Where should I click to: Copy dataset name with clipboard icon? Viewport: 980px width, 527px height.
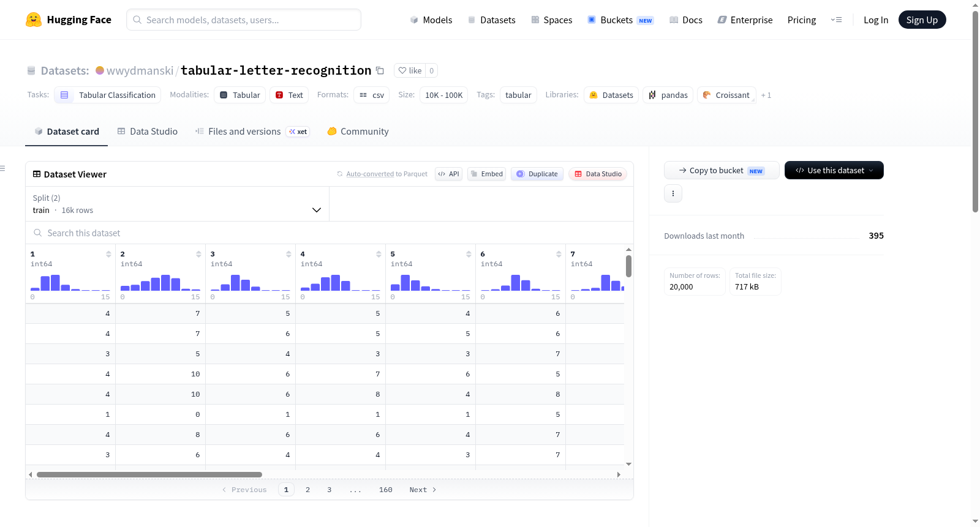(380, 70)
